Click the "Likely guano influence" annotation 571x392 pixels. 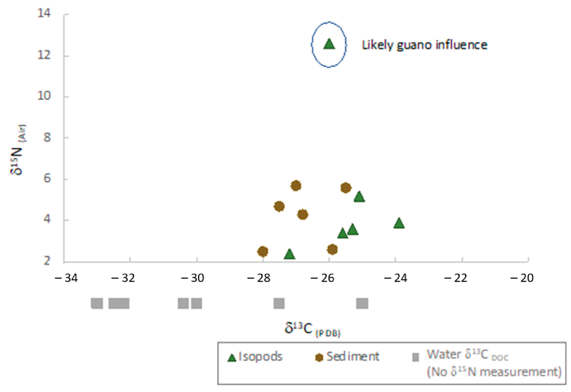point(425,45)
